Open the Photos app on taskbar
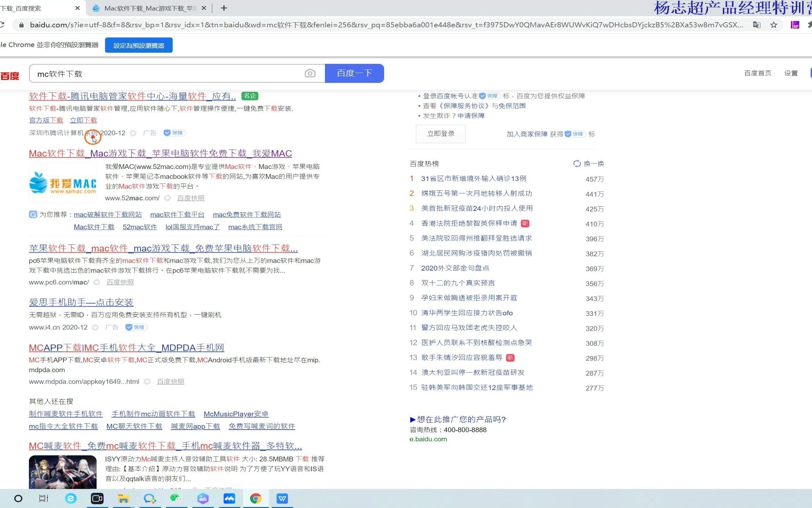Image resolution: width=812 pixels, height=508 pixels. click(x=229, y=498)
